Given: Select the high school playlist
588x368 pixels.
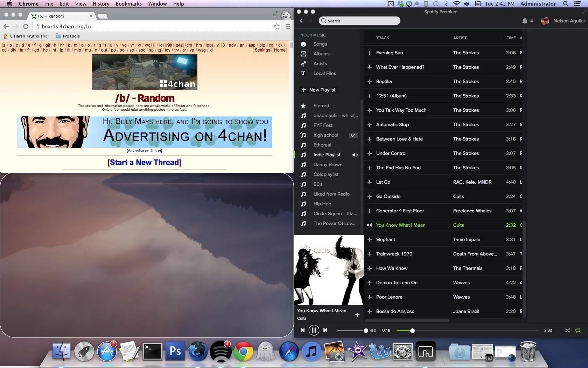Looking at the screenshot, I should pos(325,135).
